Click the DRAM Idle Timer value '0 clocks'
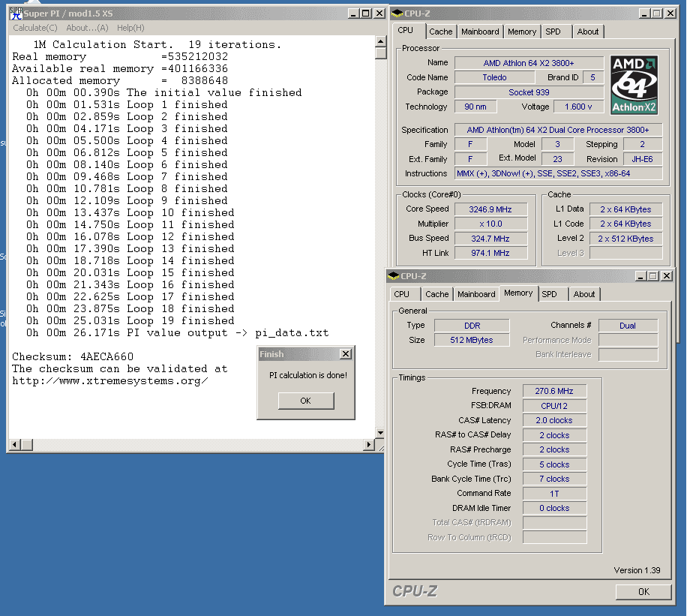The image size is (687, 616). pyautogui.click(x=554, y=509)
